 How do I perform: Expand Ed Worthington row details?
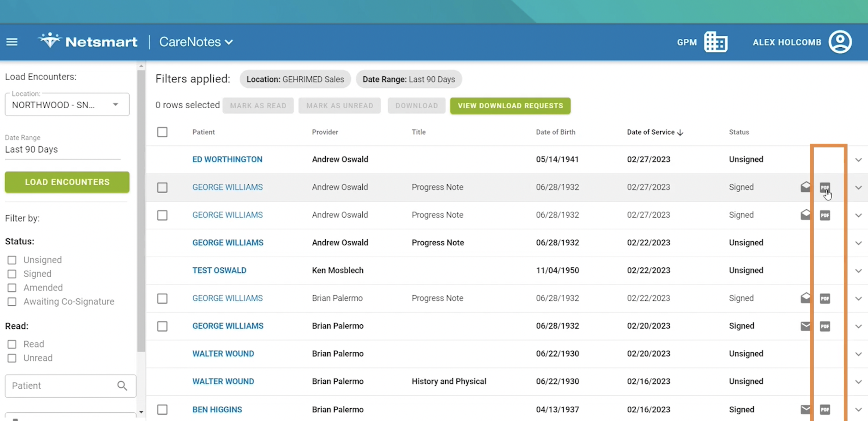coord(858,160)
